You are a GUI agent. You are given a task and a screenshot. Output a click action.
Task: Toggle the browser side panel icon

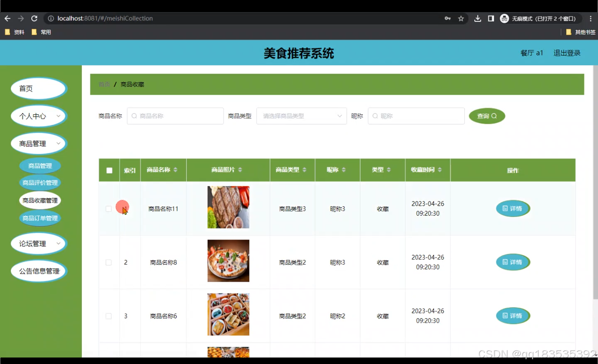click(x=491, y=19)
